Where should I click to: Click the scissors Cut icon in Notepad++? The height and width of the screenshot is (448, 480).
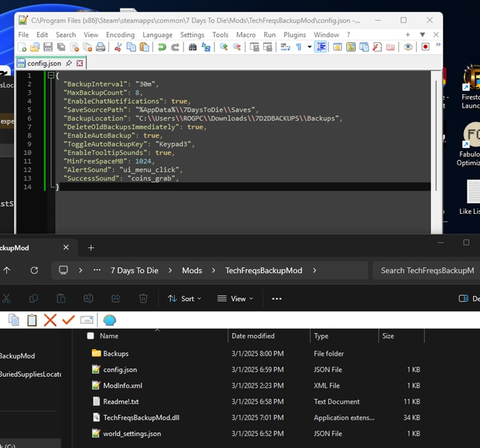(x=118, y=47)
